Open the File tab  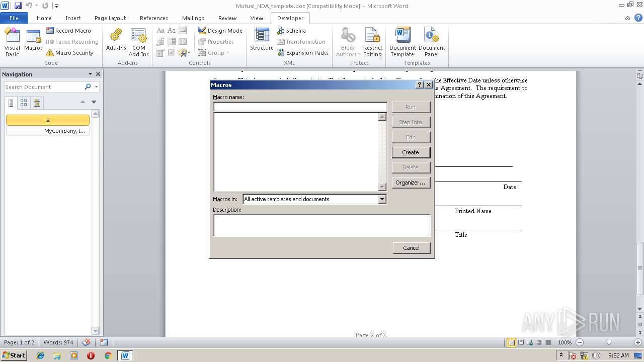tap(14, 18)
